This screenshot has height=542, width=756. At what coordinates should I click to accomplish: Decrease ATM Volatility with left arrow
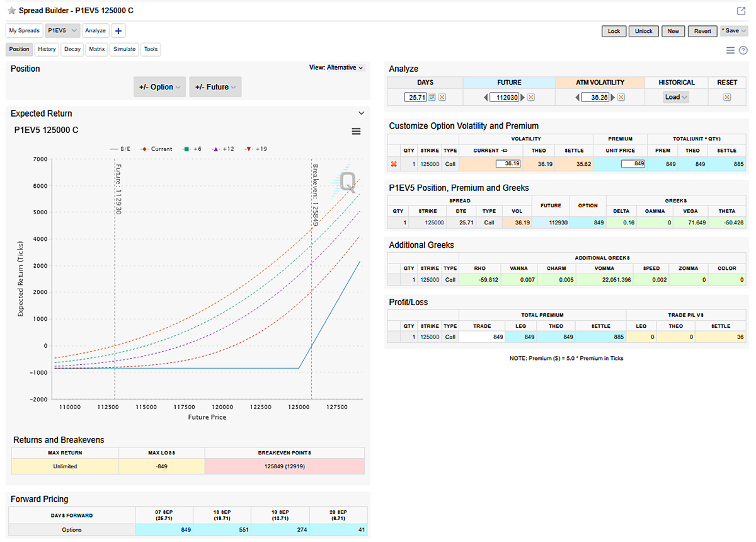[x=577, y=97]
